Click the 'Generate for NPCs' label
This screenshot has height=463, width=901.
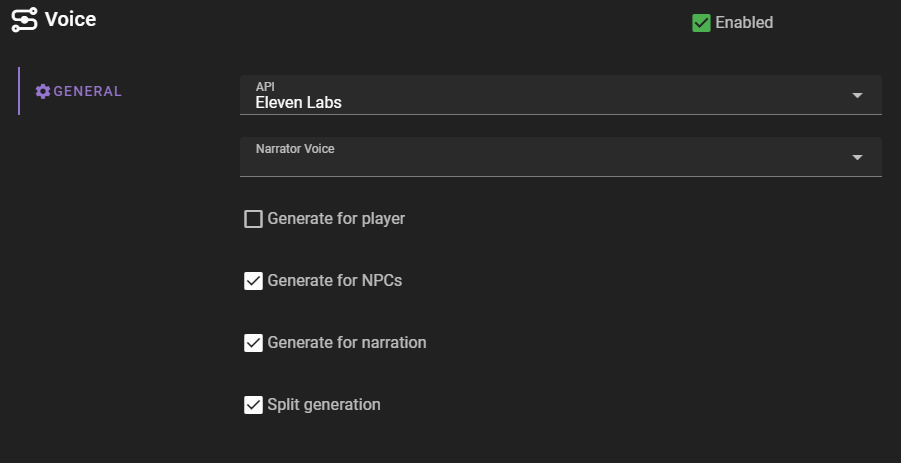point(335,281)
